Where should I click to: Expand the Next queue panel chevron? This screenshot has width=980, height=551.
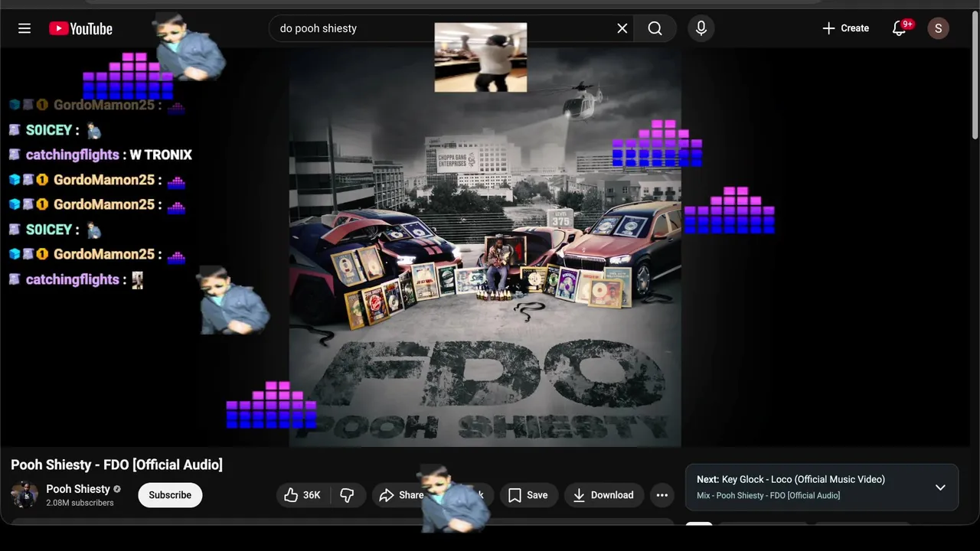tap(940, 487)
